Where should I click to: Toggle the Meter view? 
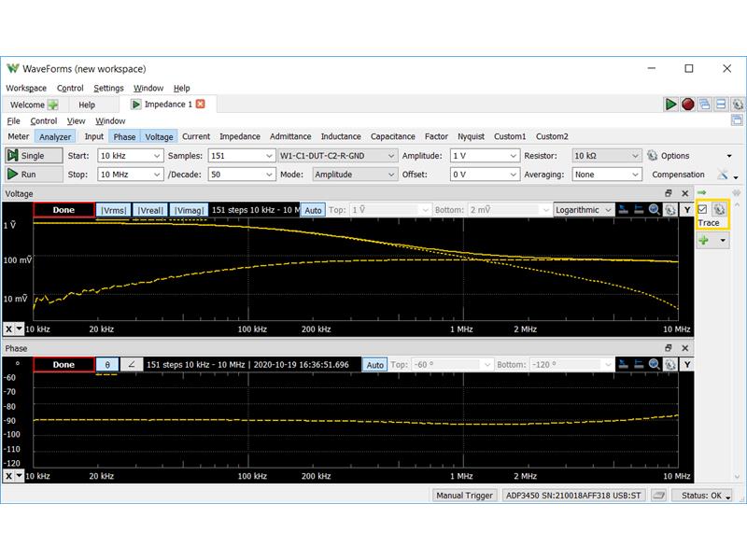click(18, 136)
